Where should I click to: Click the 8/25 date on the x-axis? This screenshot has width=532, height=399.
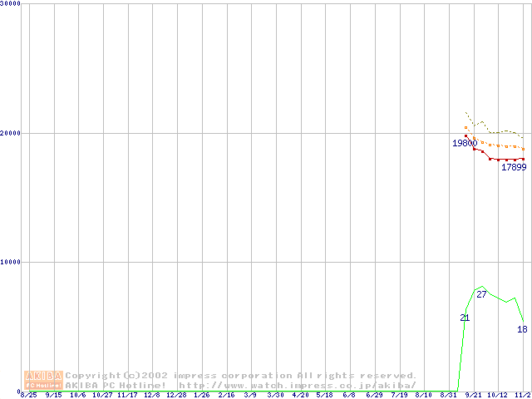coord(27,395)
